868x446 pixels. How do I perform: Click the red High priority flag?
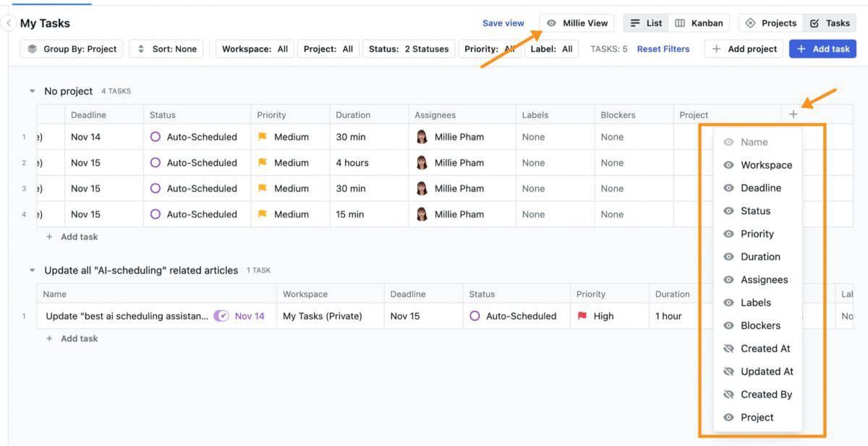[582, 316]
